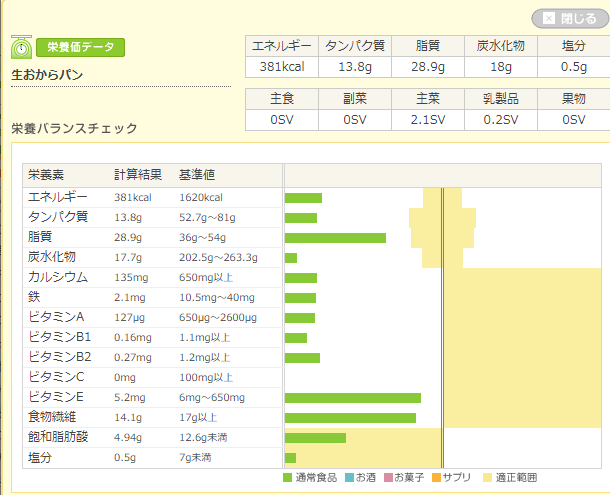Click the タンパク質 row label in balance table
Screen dimensions: 610x495
58,217
